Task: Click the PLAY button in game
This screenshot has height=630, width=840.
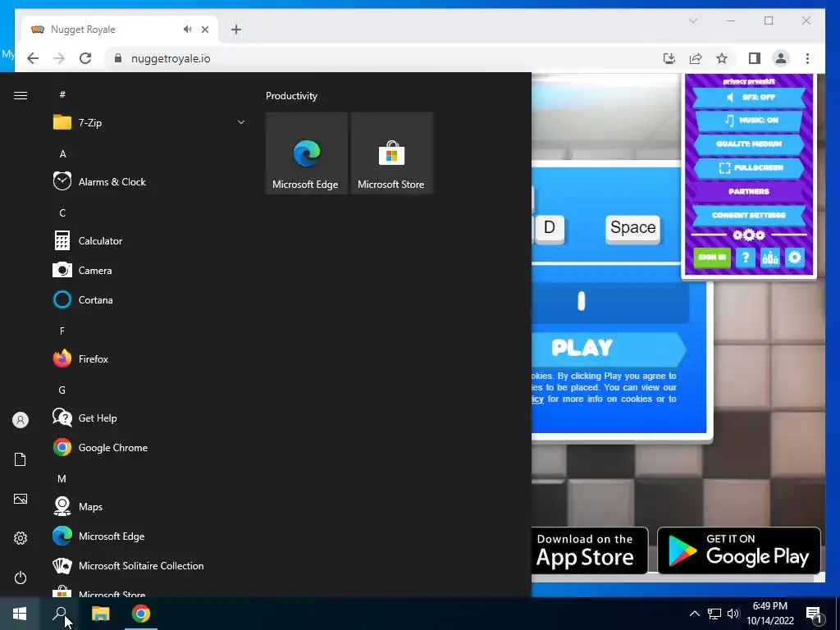Action: 609,348
